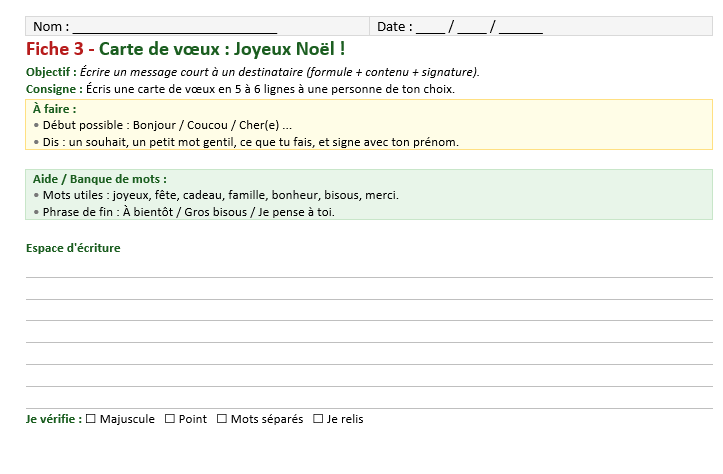Check the Je relis box
This screenshot has width=723, height=474.
click(318, 419)
